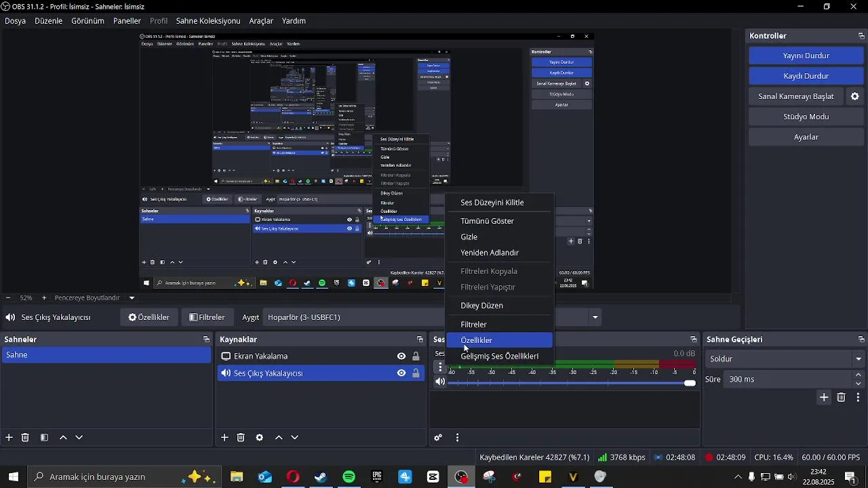Image resolution: width=868 pixels, height=488 pixels.
Task: Open the Araçlar menu
Action: tap(261, 21)
